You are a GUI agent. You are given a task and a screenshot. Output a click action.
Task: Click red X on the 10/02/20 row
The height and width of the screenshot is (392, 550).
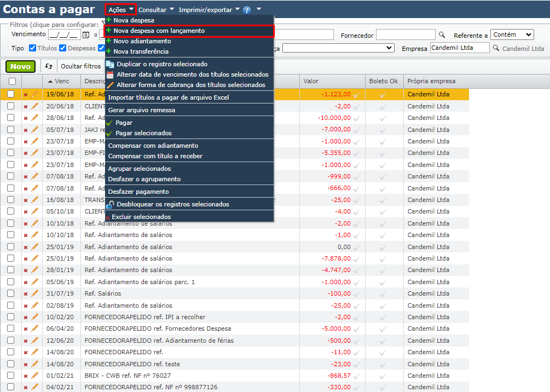pos(26,318)
